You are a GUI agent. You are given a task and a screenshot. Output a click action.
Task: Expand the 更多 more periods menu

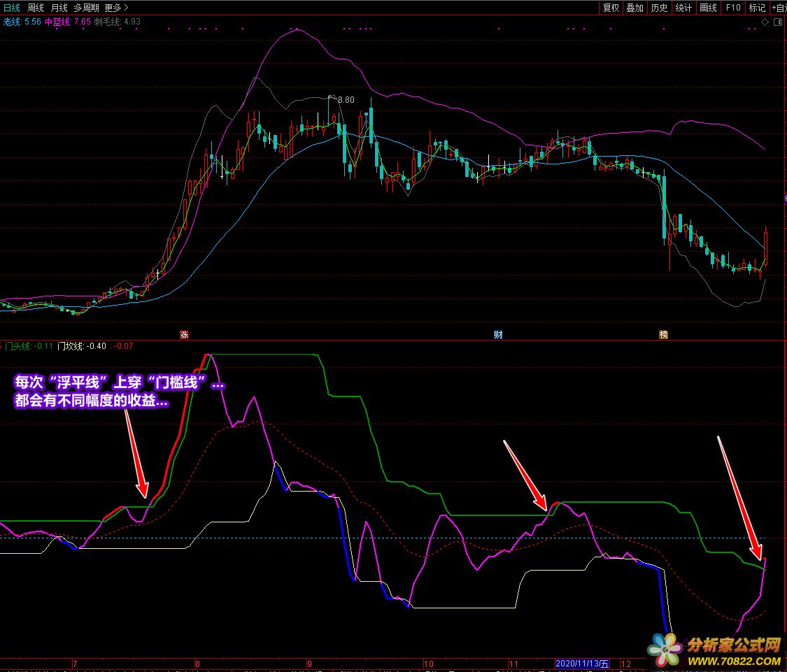tap(116, 8)
